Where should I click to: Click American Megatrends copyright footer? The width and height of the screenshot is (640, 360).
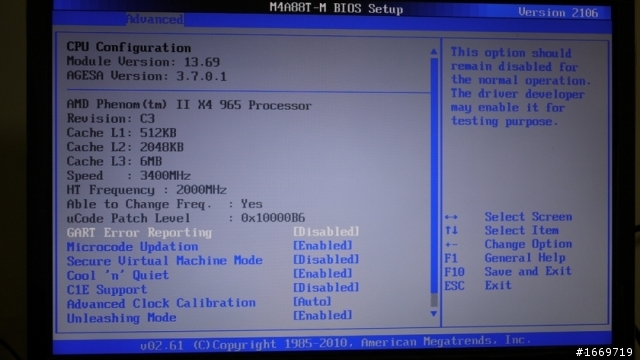coord(336,343)
